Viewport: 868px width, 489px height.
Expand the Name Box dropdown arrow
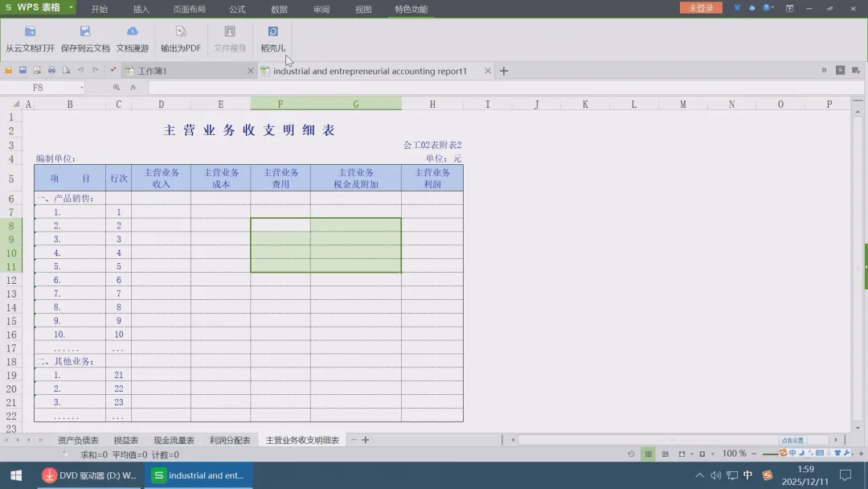pos(82,88)
